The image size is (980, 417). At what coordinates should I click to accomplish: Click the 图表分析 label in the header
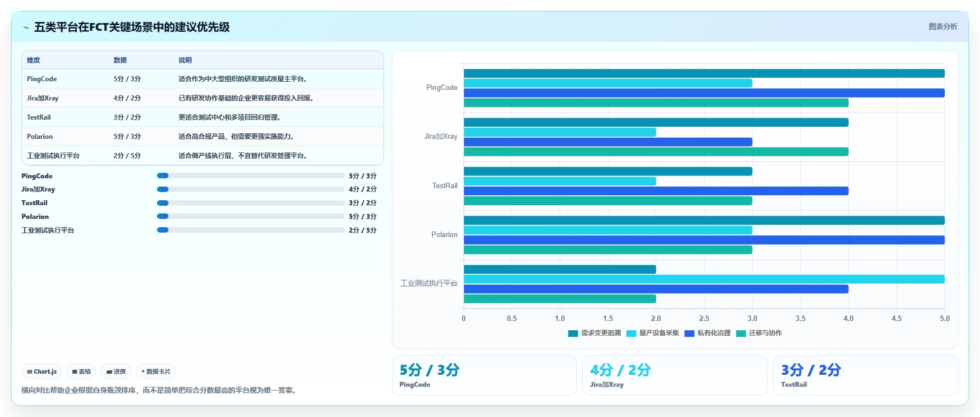943,26
